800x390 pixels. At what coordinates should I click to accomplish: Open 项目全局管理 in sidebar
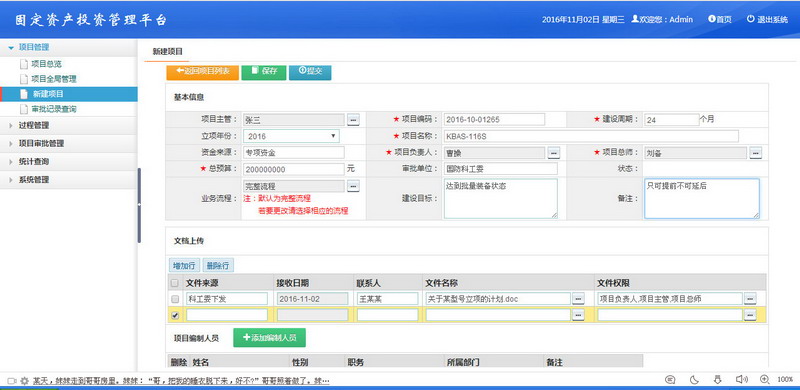tap(54, 79)
